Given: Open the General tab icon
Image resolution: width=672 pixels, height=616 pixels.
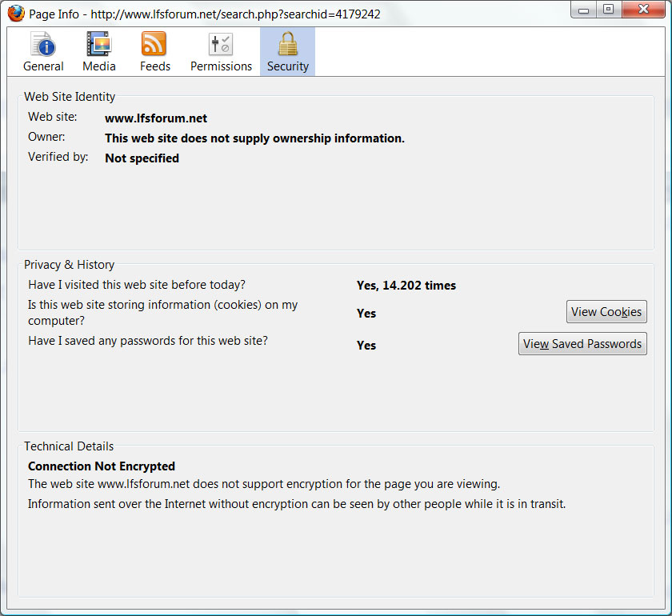Looking at the screenshot, I should click(43, 52).
